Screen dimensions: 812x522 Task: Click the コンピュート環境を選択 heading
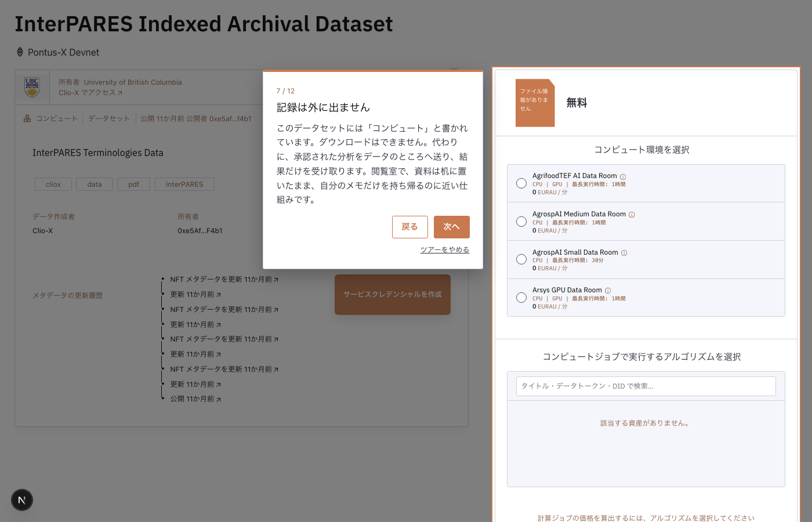tap(641, 150)
